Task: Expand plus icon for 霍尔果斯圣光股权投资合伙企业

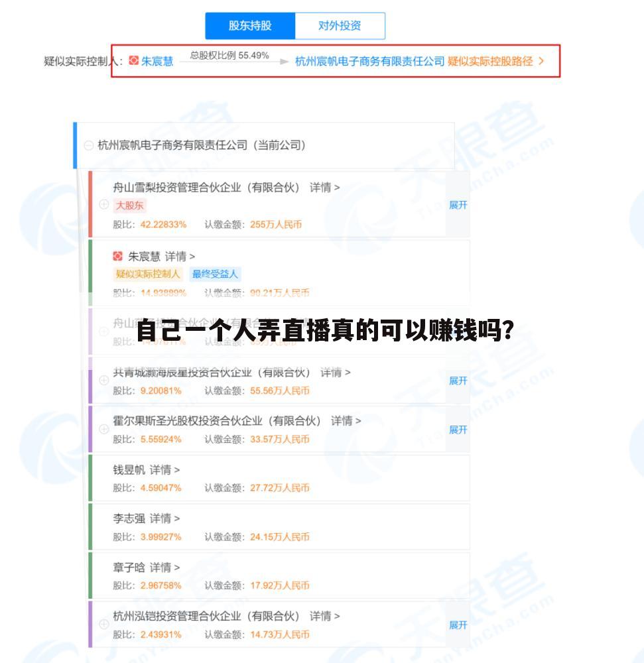Action: tap(104, 429)
